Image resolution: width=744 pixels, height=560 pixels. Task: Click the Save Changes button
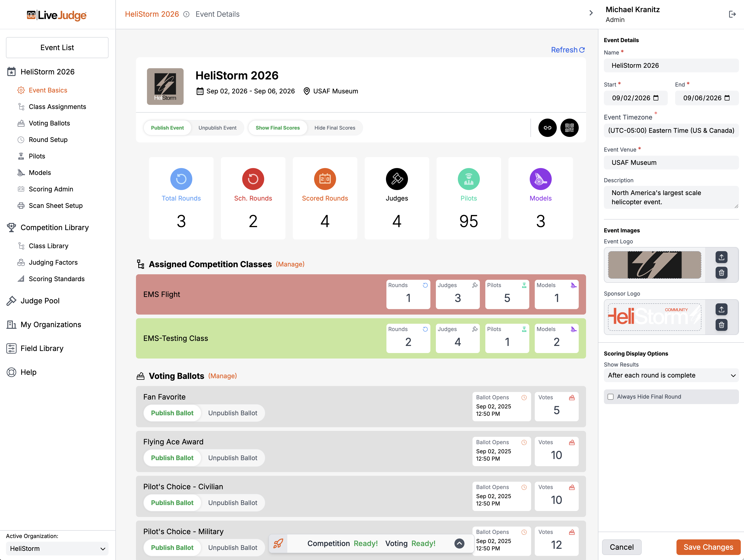tap(708, 547)
